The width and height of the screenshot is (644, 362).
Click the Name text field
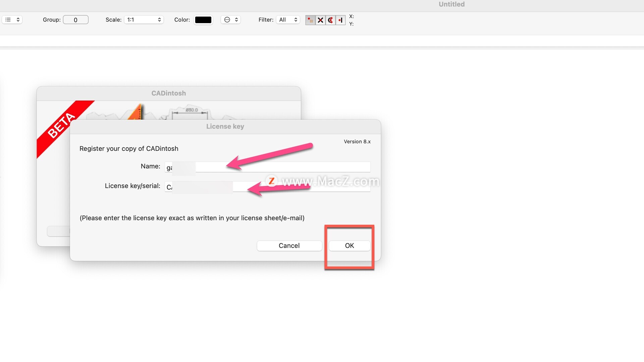pyautogui.click(x=267, y=167)
